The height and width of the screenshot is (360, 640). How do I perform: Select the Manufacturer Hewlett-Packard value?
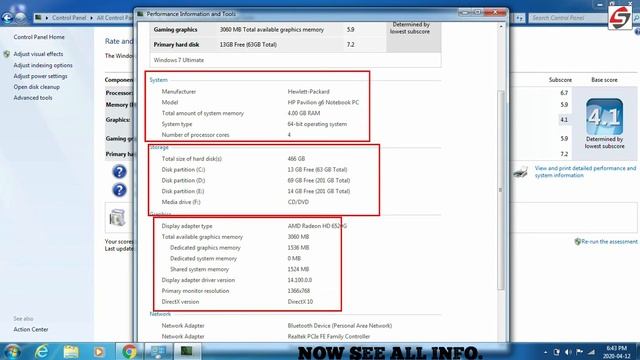[308, 91]
